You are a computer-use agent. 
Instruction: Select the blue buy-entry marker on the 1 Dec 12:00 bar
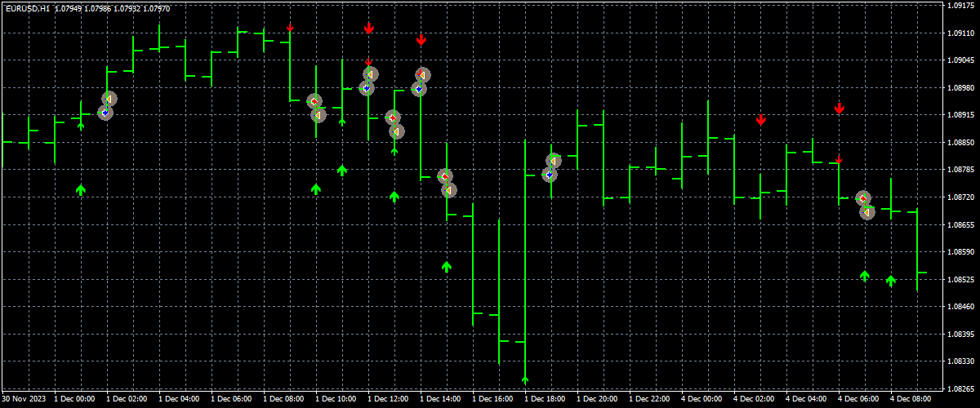click(367, 88)
